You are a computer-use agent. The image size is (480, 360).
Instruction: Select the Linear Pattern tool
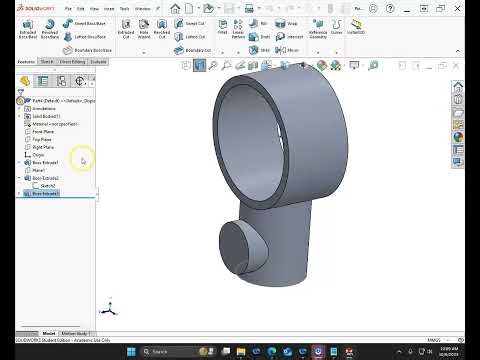[x=238, y=29]
